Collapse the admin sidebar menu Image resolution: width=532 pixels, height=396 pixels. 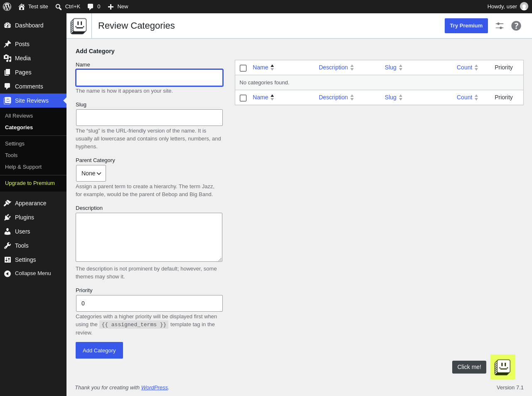click(x=33, y=273)
